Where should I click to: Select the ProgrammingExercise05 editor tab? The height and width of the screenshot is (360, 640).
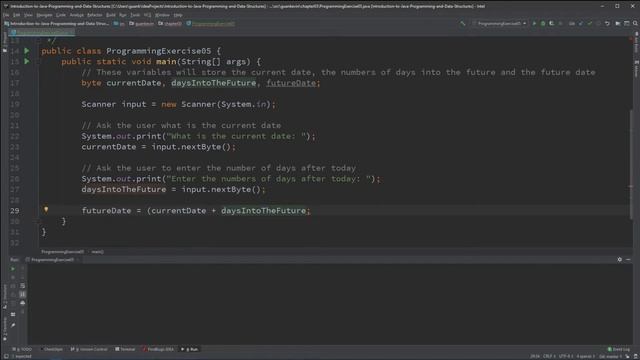click(42, 32)
